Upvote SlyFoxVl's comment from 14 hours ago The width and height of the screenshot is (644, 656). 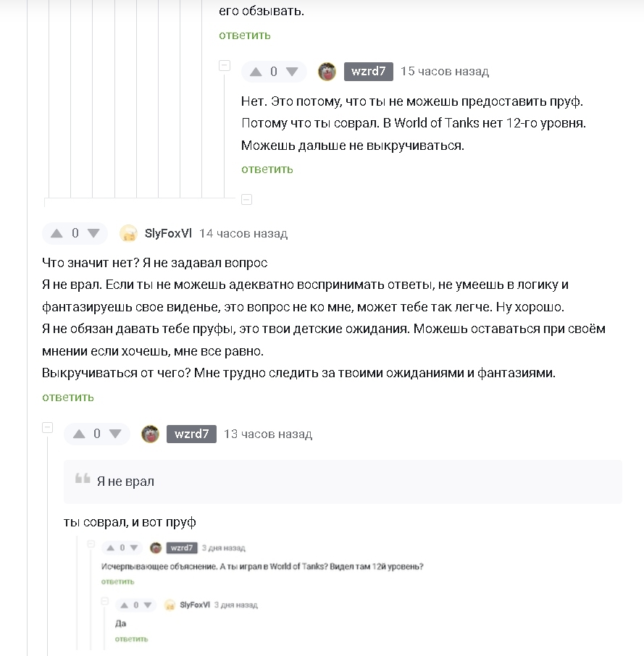(57, 234)
